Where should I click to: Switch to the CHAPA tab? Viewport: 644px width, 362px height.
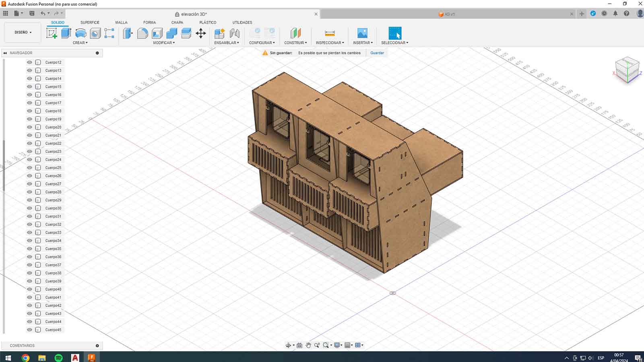click(x=177, y=23)
